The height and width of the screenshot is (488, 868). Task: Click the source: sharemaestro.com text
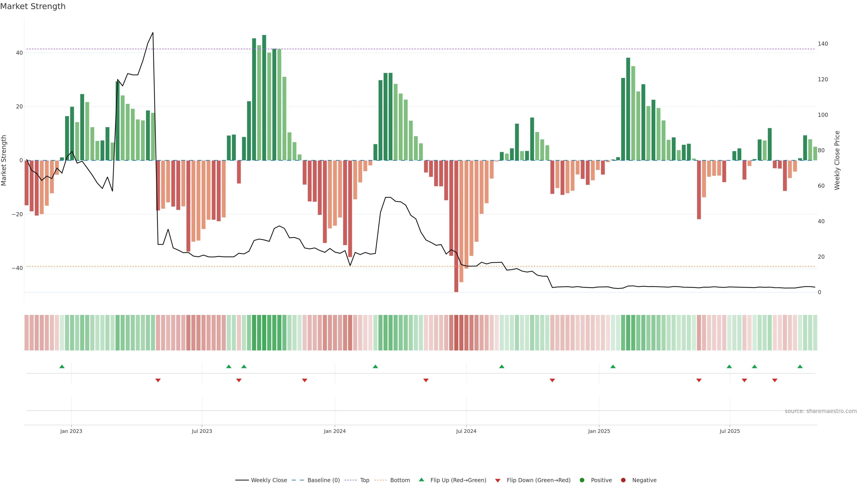click(821, 411)
